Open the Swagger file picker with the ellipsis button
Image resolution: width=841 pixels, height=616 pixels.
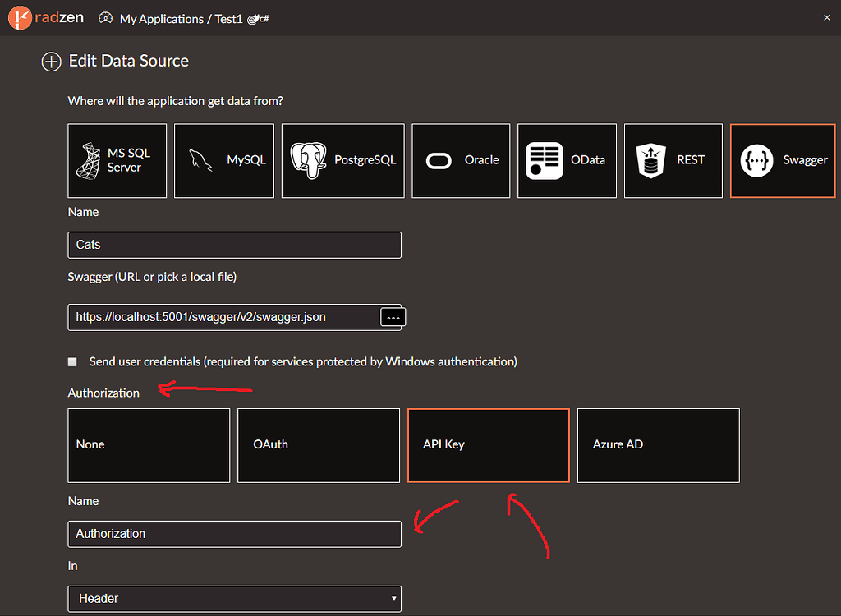(x=393, y=316)
